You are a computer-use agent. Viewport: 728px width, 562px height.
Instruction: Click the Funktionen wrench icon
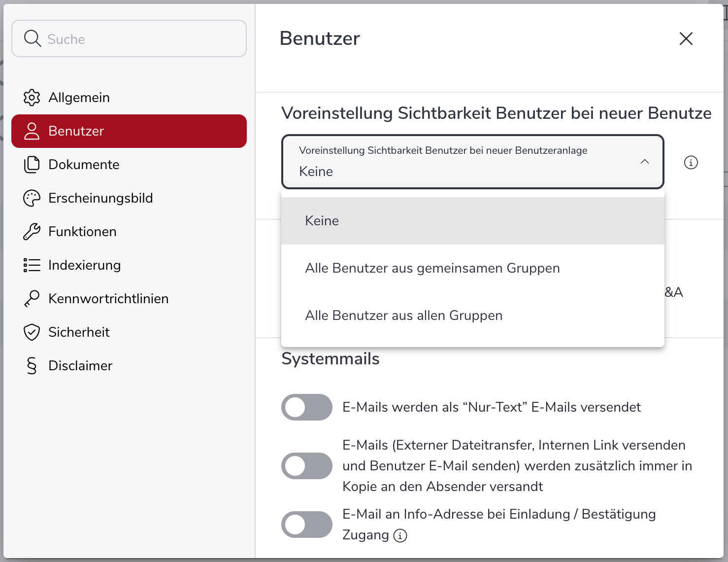32,232
